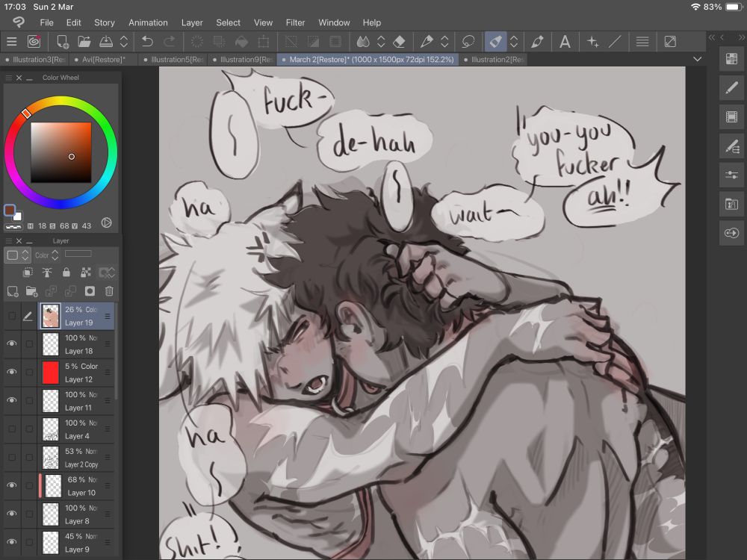Pick hue on color wheel ring
Viewport: 747px width, 560px height.
coord(61,152)
